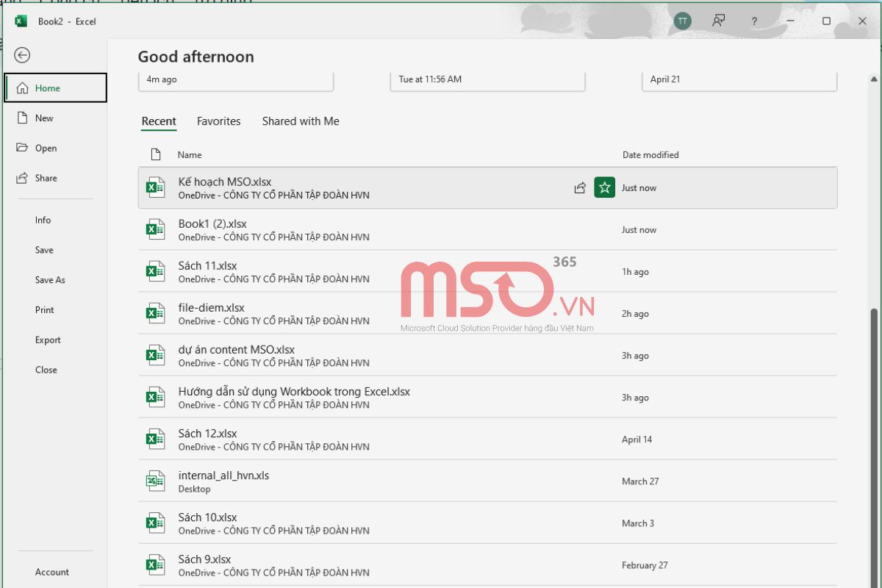Viewport: 882px width, 588px height.
Task: Open file-diem.xlsx
Action: tap(487, 314)
